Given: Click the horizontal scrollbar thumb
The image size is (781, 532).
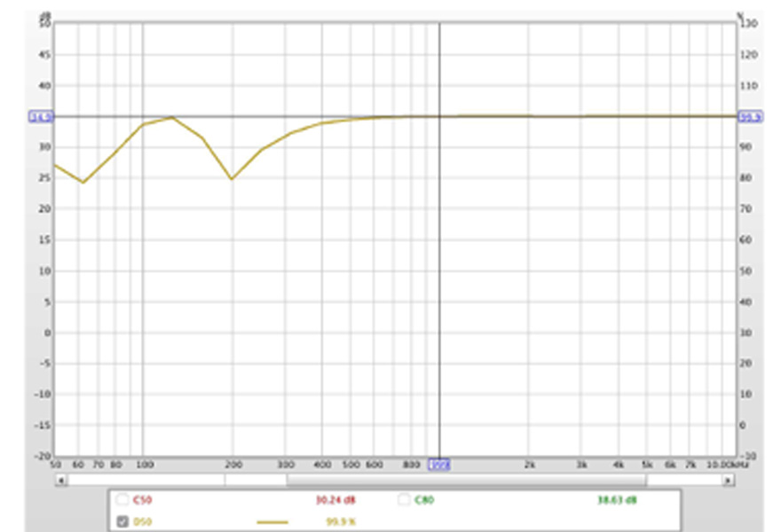Looking at the screenshot, I should pyautogui.click(x=466, y=480).
